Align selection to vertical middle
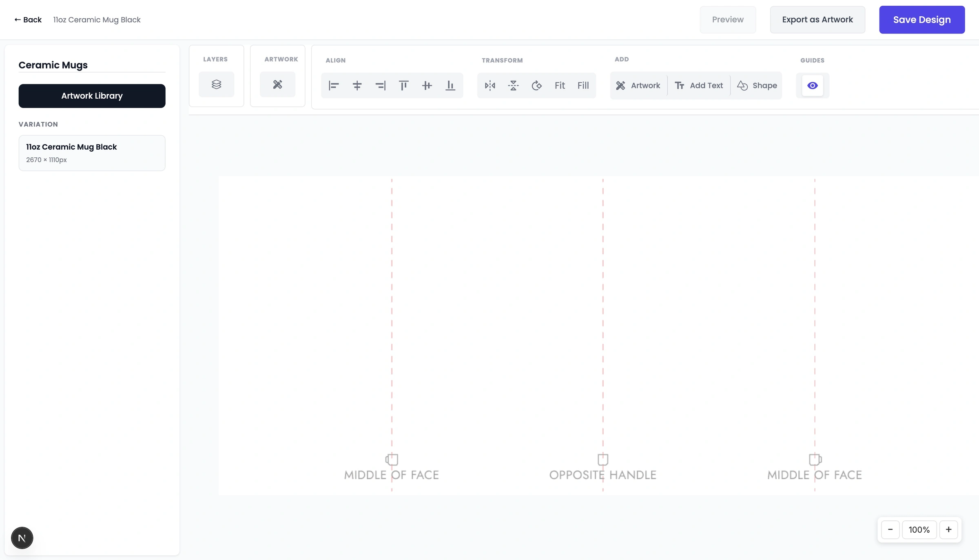Screen dimensions: 979x560 tap(427, 86)
